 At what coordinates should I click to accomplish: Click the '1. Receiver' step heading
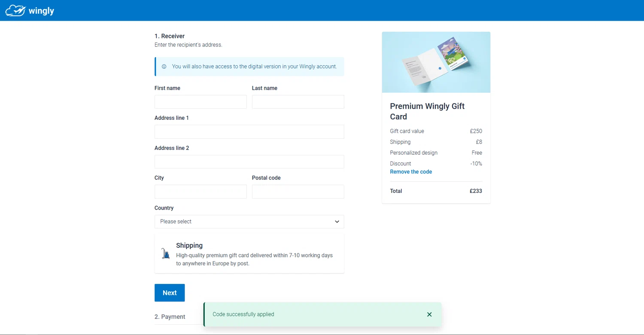coord(170,36)
